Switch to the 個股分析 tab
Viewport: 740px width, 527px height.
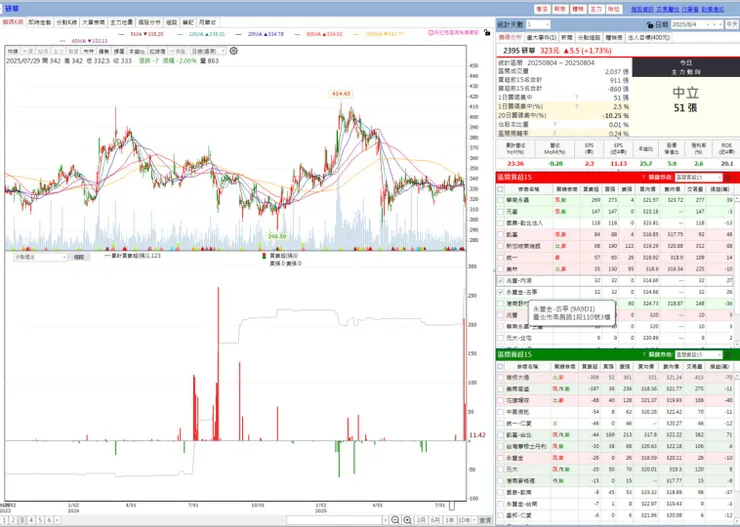149,22
